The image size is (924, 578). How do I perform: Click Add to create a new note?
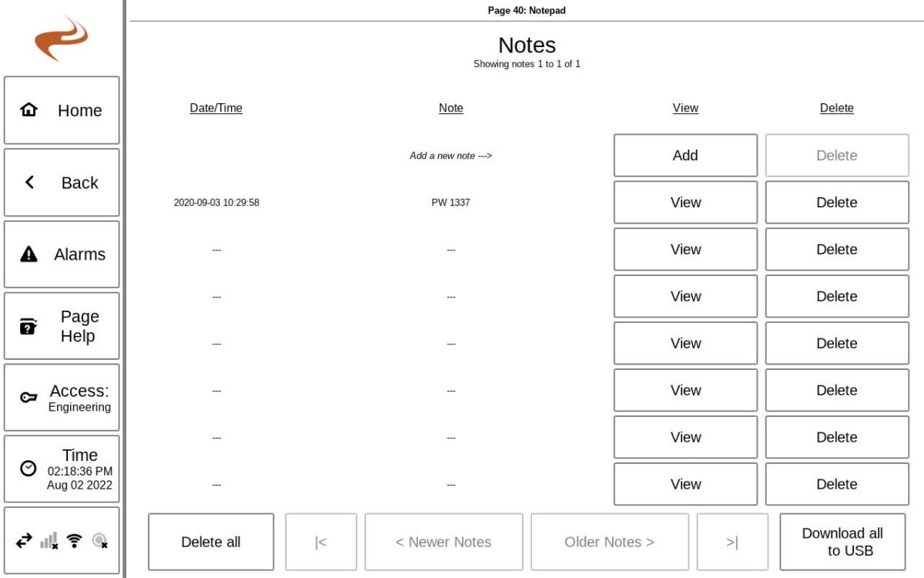click(685, 155)
